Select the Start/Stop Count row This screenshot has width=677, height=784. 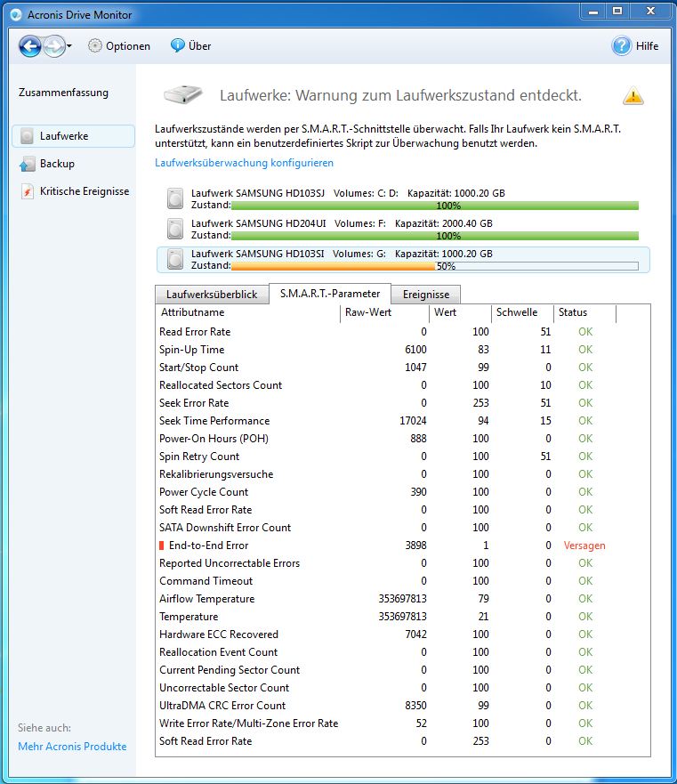(x=403, y=368)
